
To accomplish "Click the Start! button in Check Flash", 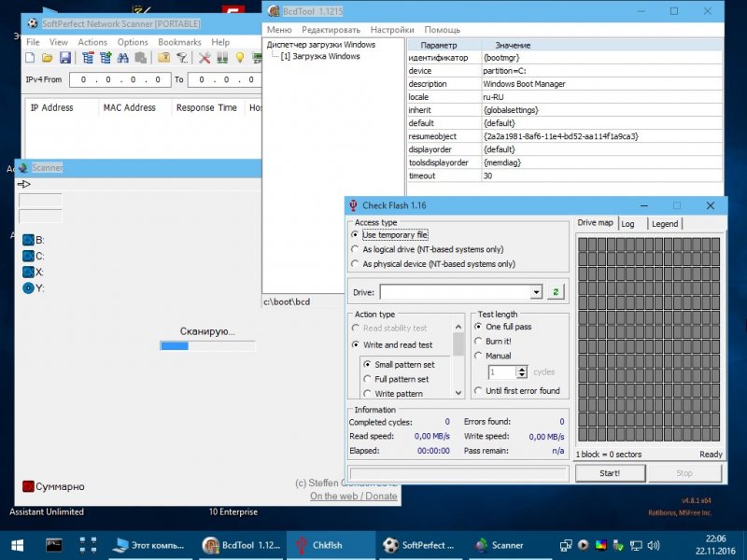I will [610, 473].
